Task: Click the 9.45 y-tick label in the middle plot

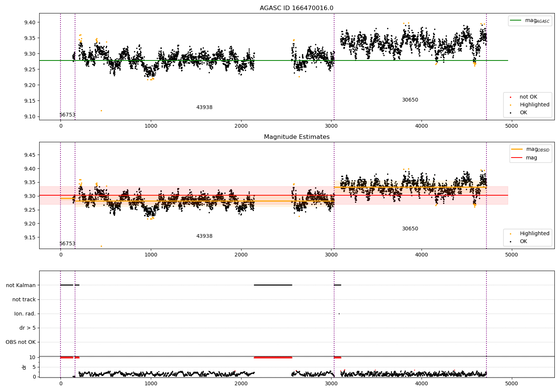Action: [x=29, y=155]
